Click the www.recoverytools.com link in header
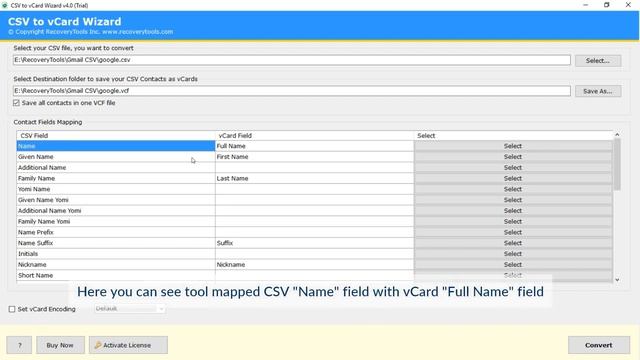Viewport: 640px width, 360px height. pyautogui.click(x=137, y=32)
